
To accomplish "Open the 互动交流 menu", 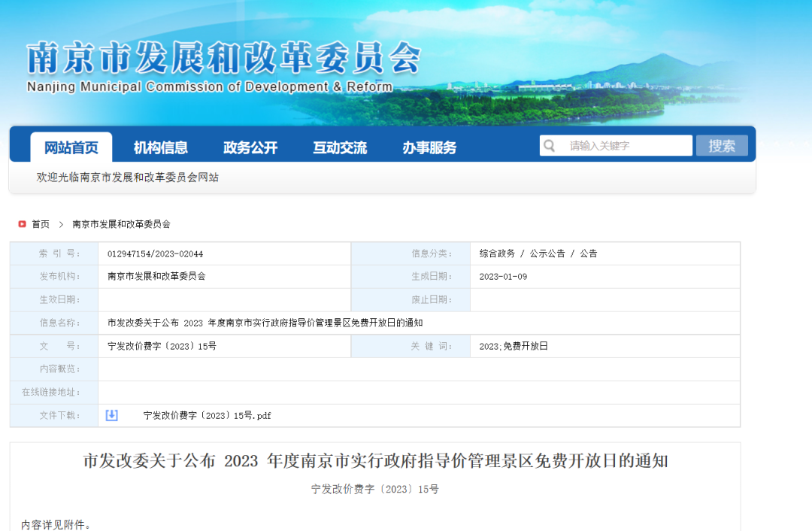I will pos(340,147).
